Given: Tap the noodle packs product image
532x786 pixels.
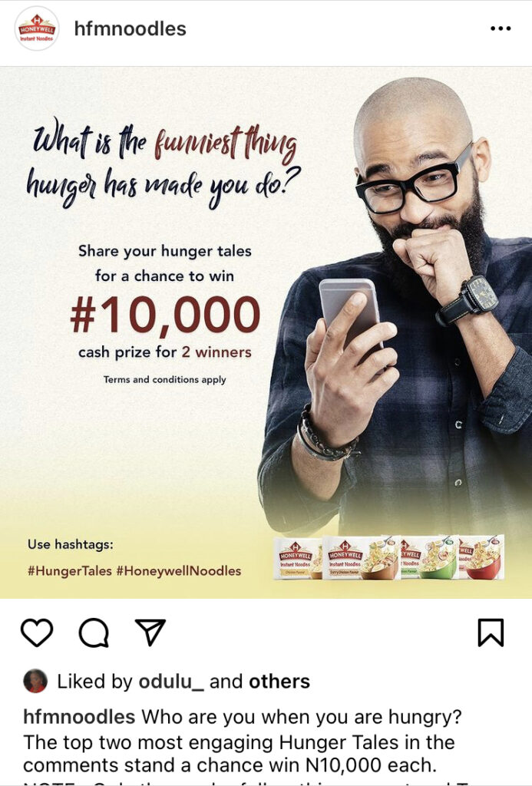Looking at the screenshot, I should click(388, 557).
